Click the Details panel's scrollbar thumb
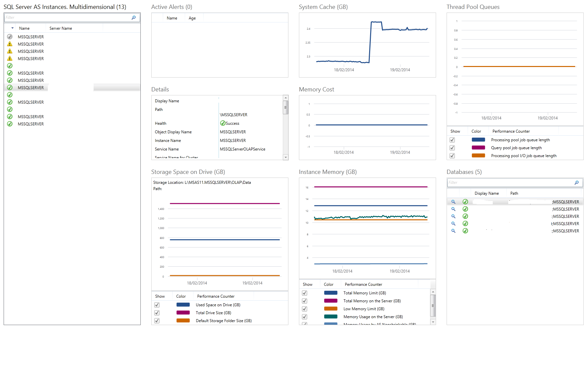588x365 pixels. 286,107
